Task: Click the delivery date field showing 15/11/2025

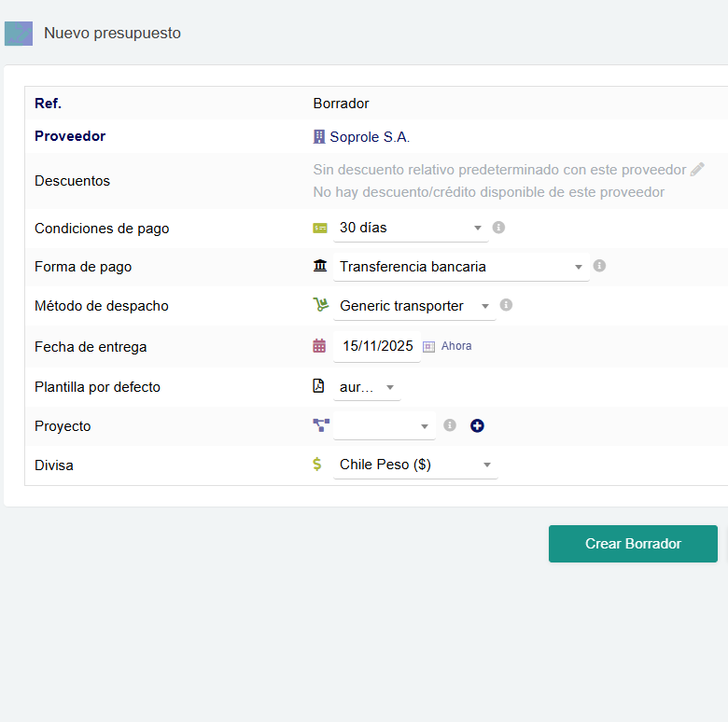Action: [377, 346]
